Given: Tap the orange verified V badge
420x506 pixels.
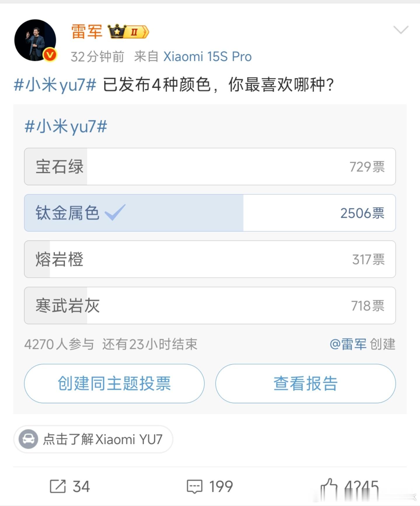Looking at the screenshot, I should pos(50,55).
